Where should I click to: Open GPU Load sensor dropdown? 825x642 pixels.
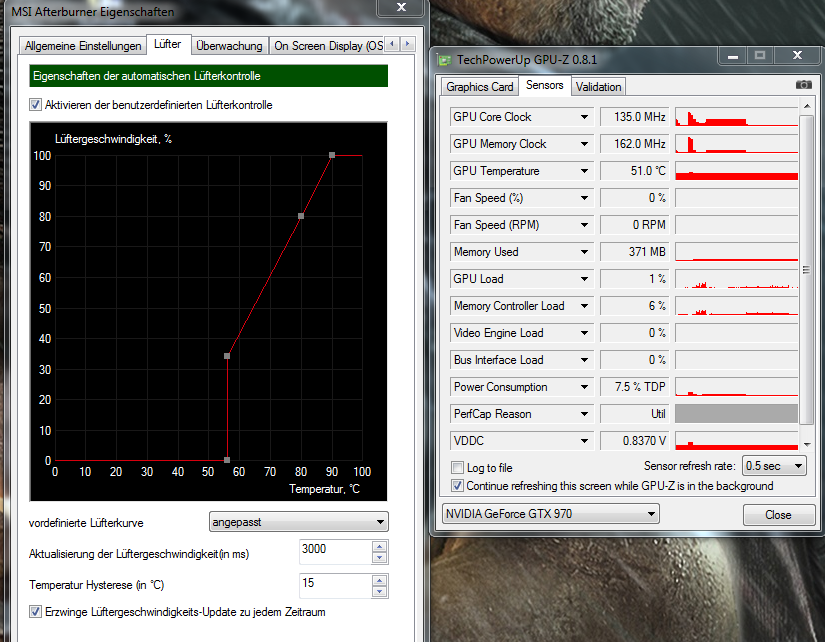(584, 279)
